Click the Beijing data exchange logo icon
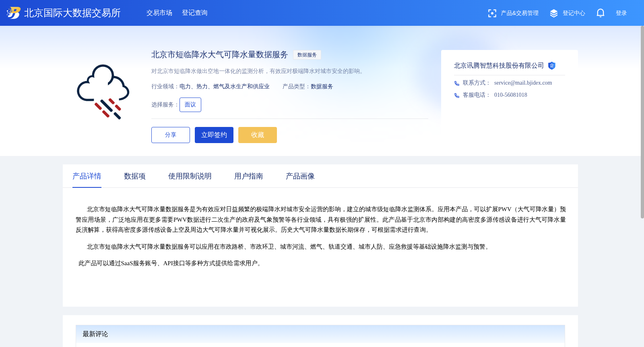The height and width of the screenshot is (347, 644). [13, 13]
